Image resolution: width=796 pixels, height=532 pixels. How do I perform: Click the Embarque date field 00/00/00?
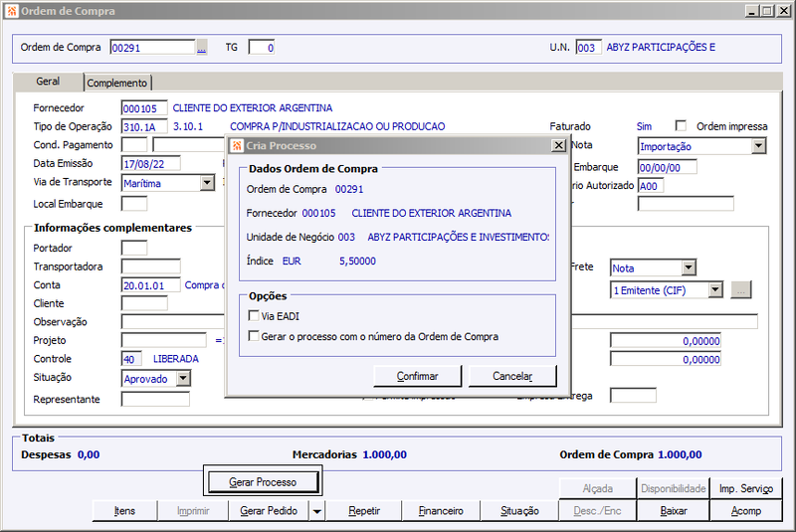pyautogui.click(x=667, y=167)
